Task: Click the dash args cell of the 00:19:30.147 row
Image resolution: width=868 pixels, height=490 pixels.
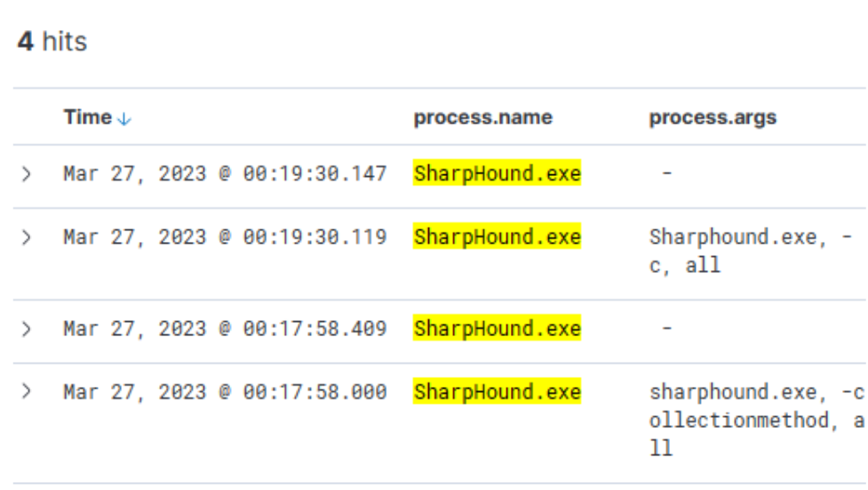Action: pos(666,174)
